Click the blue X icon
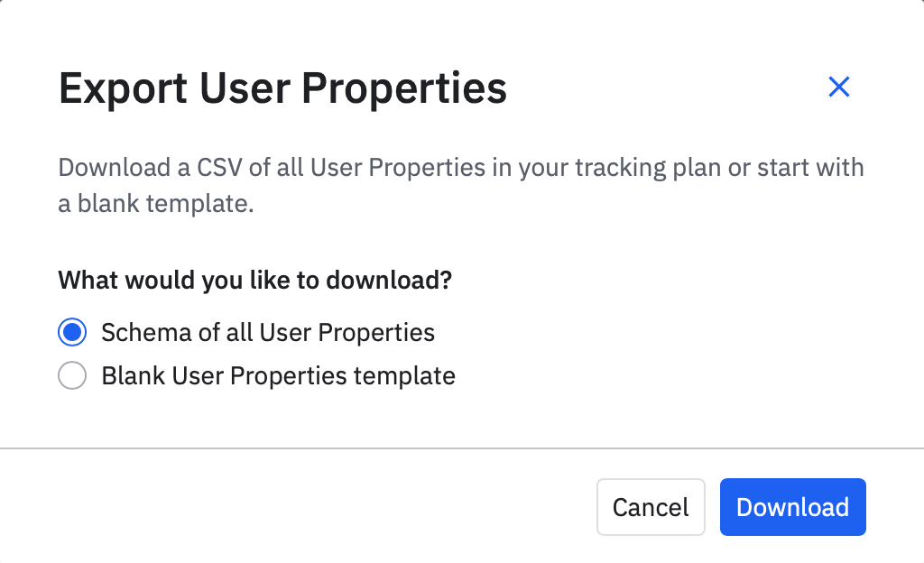 point(839,88)
